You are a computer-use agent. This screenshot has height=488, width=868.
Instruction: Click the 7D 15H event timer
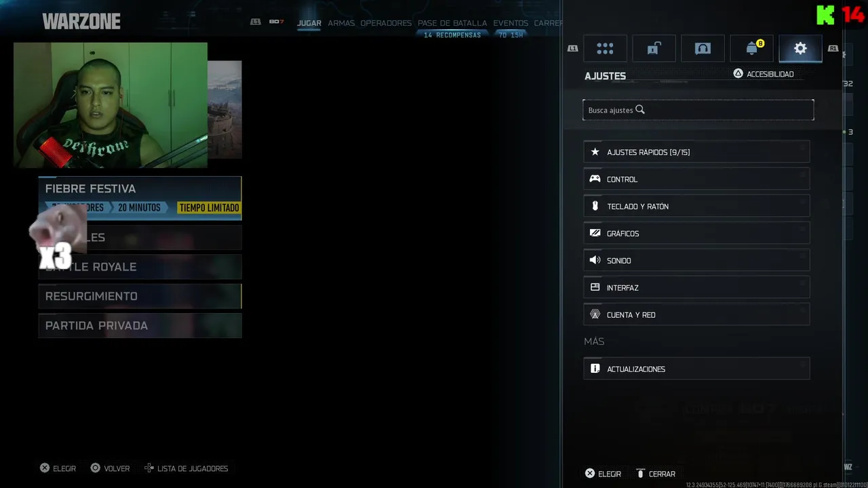click(511, 35)
